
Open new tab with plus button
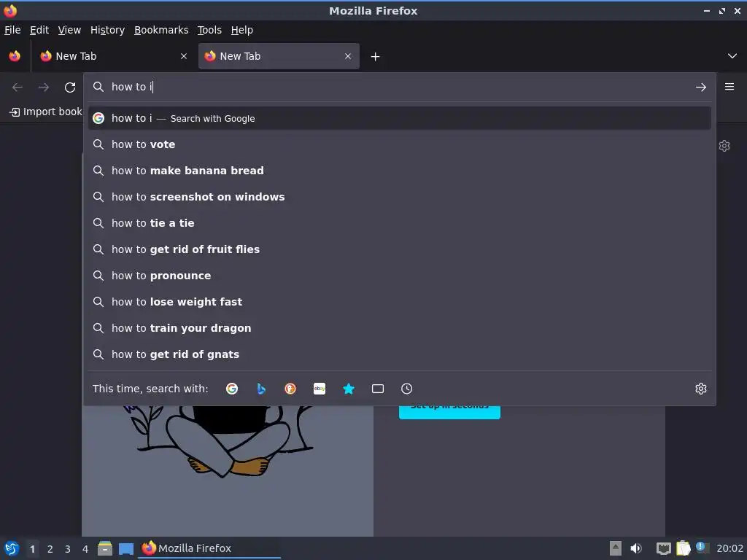pos(376,57)
